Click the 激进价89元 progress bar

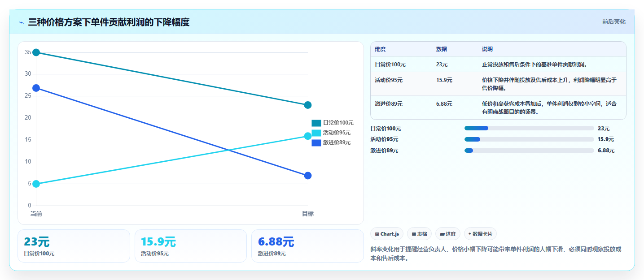[529, 151]
